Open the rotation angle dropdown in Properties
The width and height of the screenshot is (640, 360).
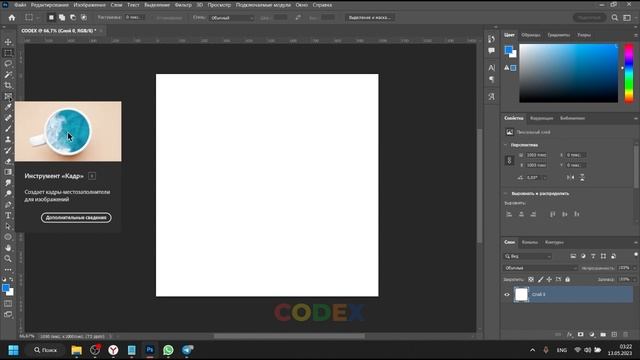point(545,178)
